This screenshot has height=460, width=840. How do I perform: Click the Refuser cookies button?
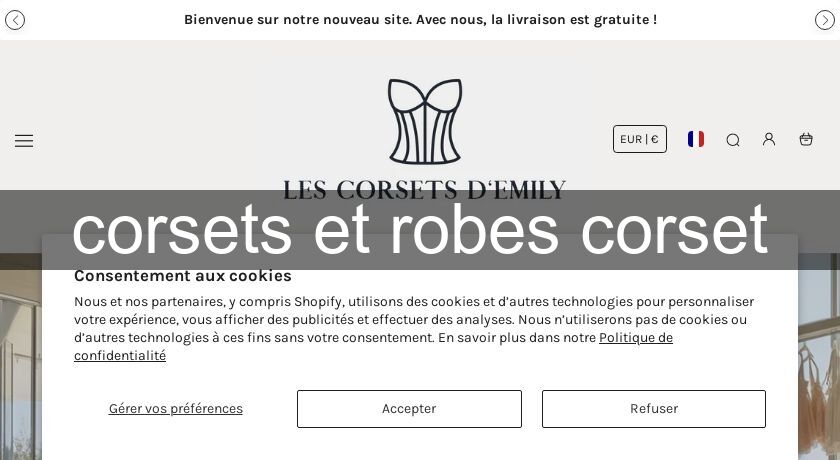click(654, 409)
